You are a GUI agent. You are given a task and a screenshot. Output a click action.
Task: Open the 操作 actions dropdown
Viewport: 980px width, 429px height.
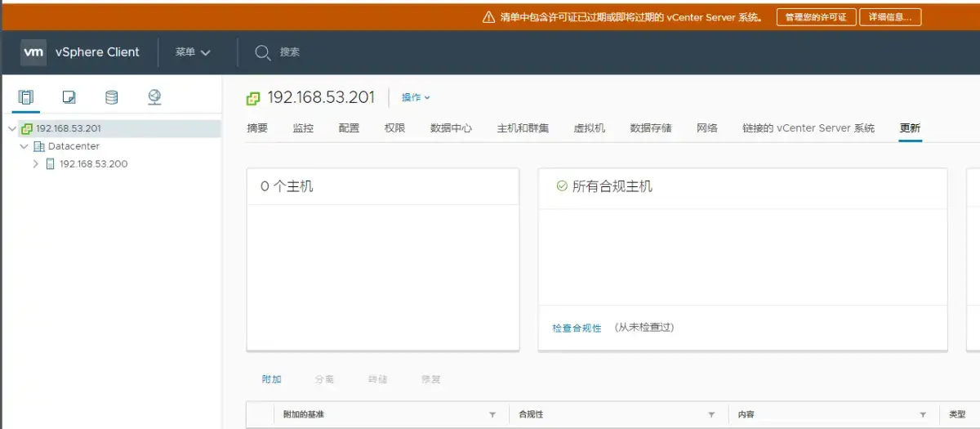(x=416, y=97)
